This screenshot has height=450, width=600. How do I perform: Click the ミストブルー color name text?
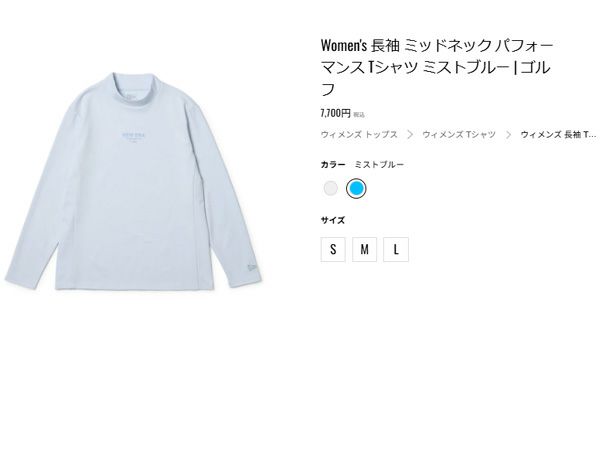click(x=379, y=165)
